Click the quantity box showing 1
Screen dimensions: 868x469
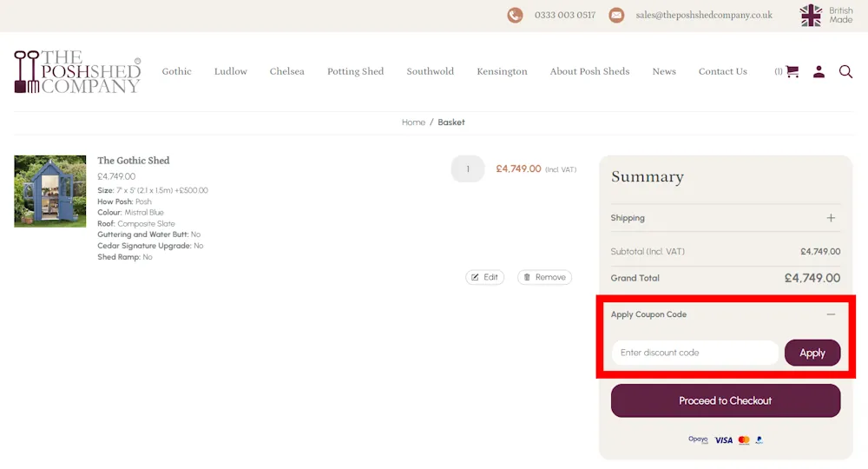(468, 168)
